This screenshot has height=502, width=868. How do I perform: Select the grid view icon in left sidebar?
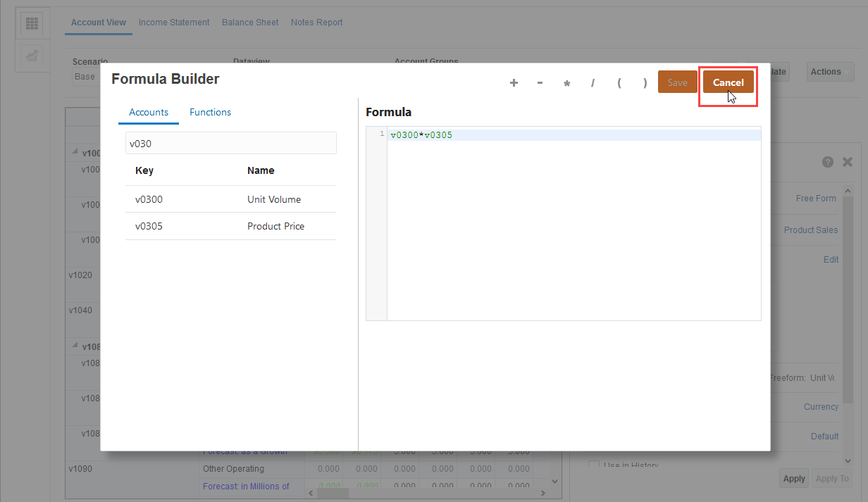(31, 23)
